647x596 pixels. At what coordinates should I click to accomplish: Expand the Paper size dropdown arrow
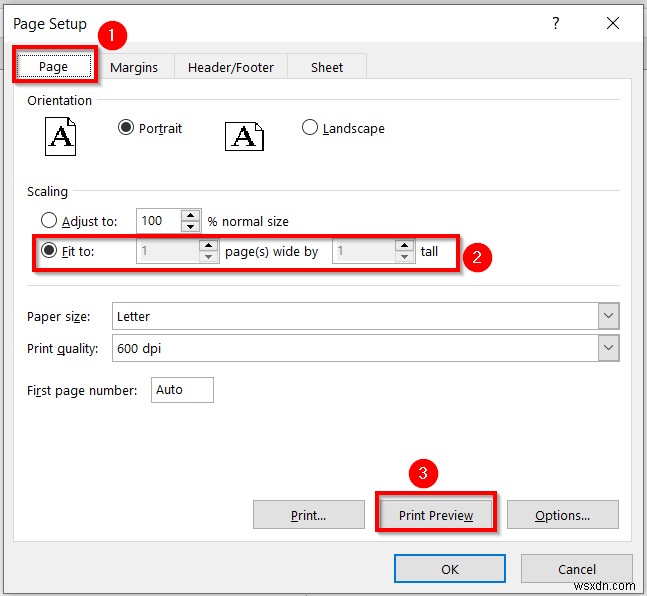tap(608, 316)
